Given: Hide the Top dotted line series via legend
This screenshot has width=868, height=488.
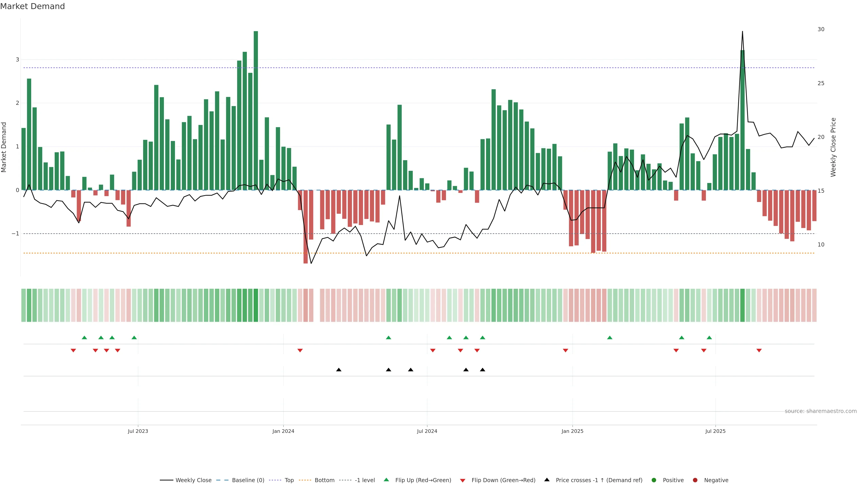Looking at the screenshot, I should 289,480.
